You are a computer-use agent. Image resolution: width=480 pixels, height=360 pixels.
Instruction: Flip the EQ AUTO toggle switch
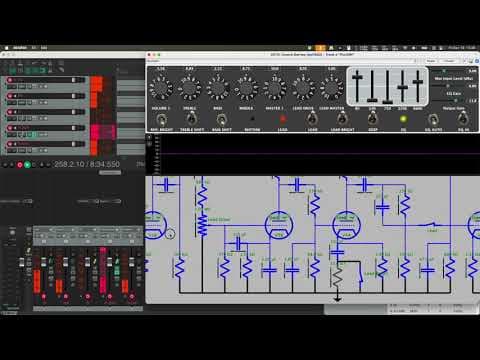coord(433,119)
